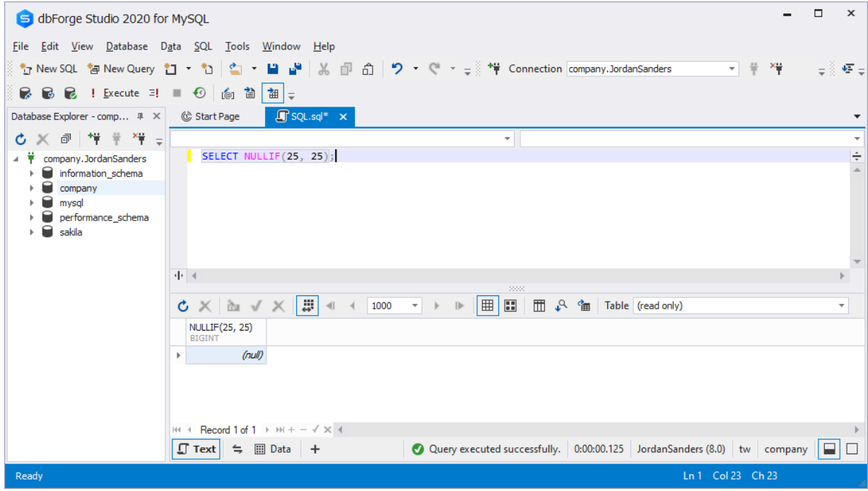Open the Connection combo box company.JordanSanders
The height and width of the screenshot is (491, 868).
point(652,69)
